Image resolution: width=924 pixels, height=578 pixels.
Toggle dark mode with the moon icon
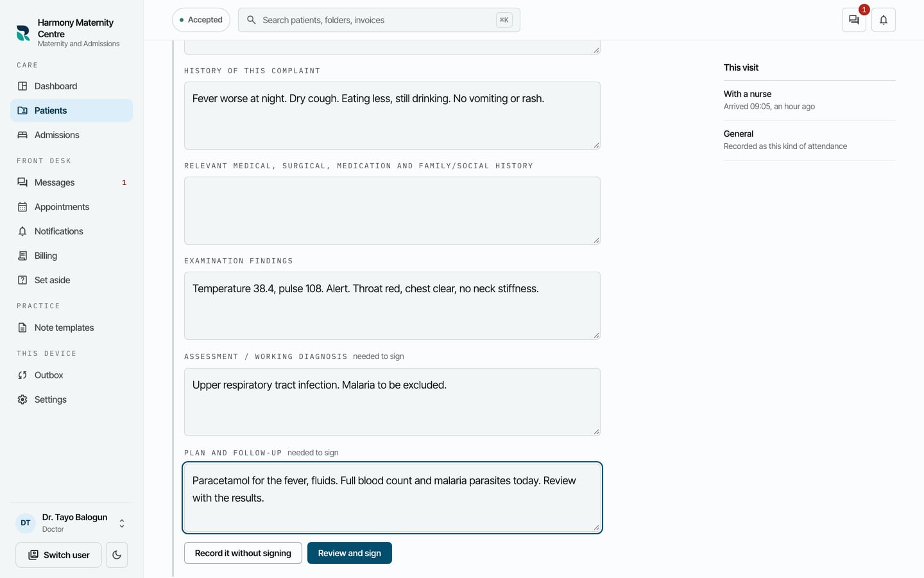coord(117,555)
